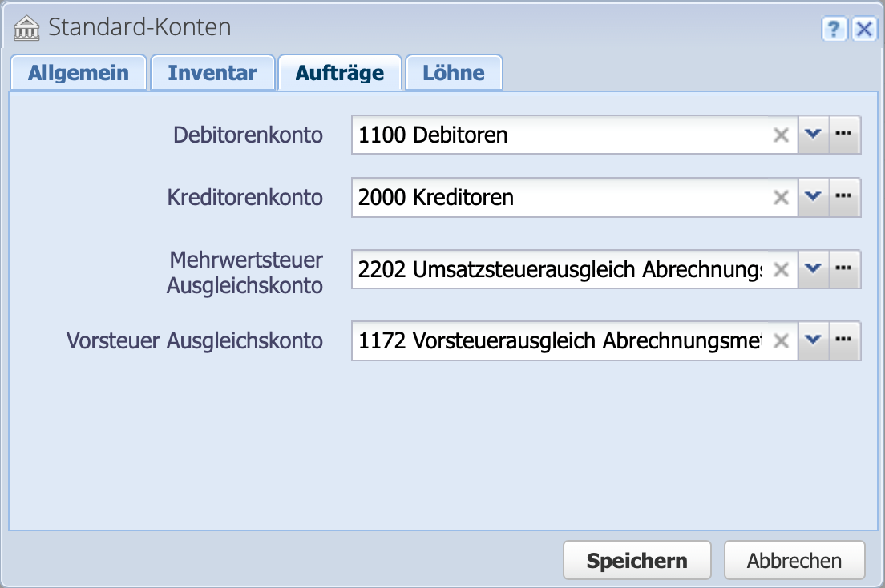Click the Speichern button
The width and height of the screenshot is (885, 588).
click(x=636, y=560)
